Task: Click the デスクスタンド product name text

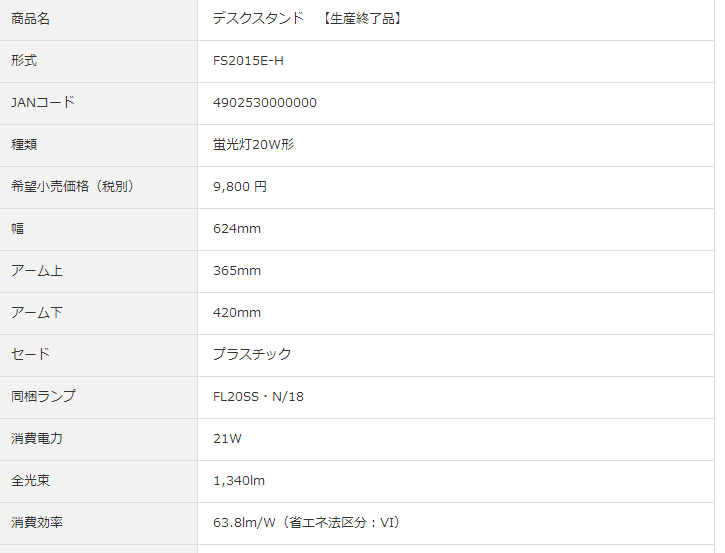Action: (258, 19)
